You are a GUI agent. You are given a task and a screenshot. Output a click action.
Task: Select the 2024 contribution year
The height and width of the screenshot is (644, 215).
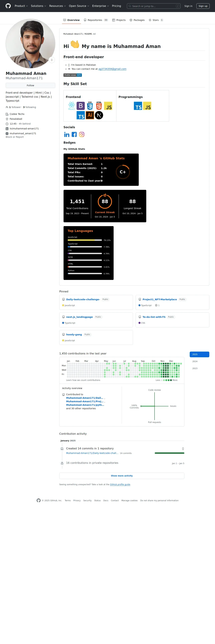tap(199, 361)
